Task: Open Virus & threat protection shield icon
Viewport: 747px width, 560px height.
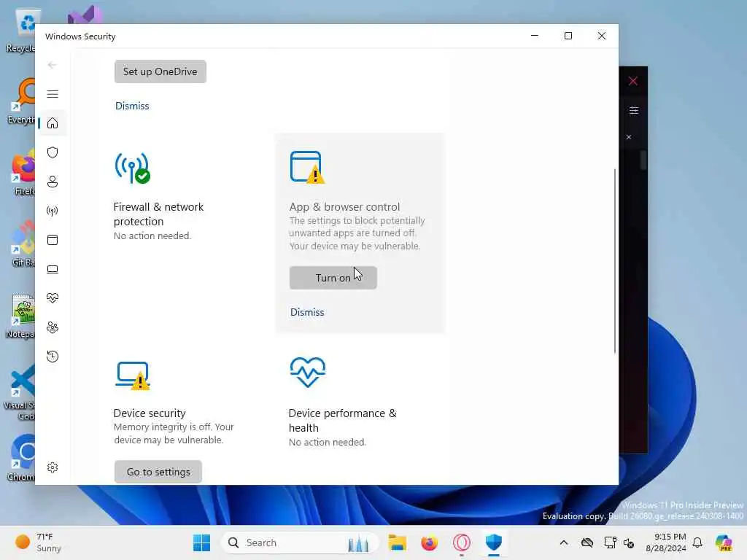Action: [53, 152]
